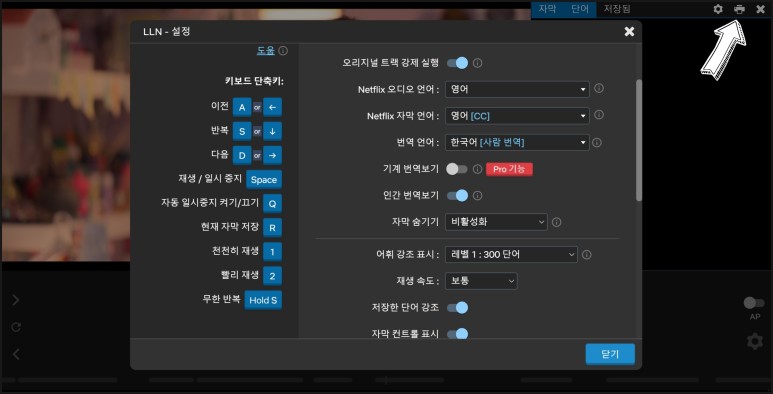Open the 자막 tab
The height and width of the screenshot is (394, 773).
[547, 9]
